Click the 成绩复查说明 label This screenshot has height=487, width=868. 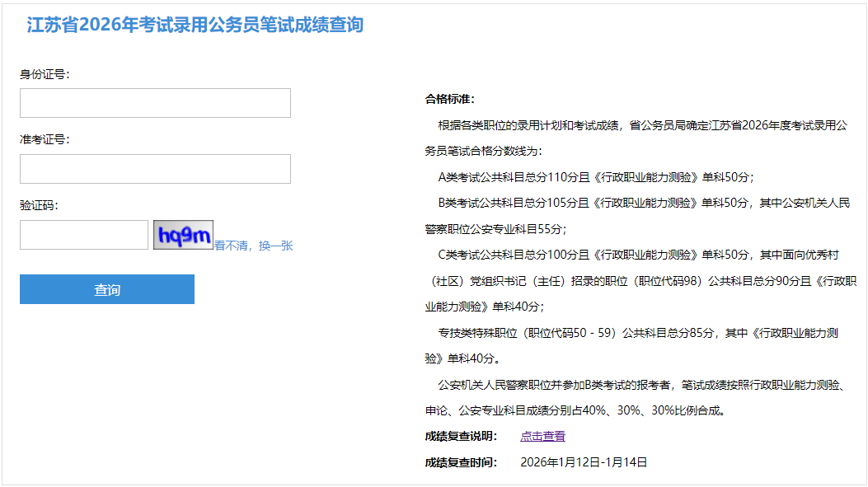(x=461, y=436)
